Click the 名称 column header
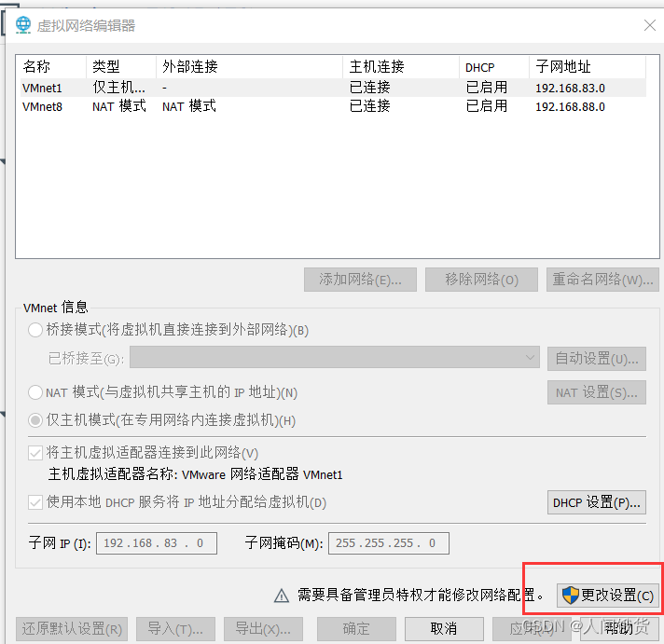Viewport: 664px width, 644px height. click(51, 66)
